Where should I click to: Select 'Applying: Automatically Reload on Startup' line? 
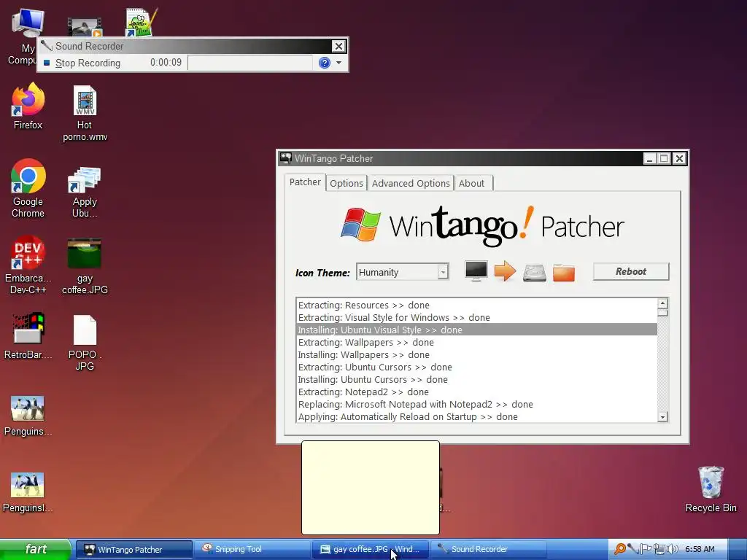[x=476, y=416]
